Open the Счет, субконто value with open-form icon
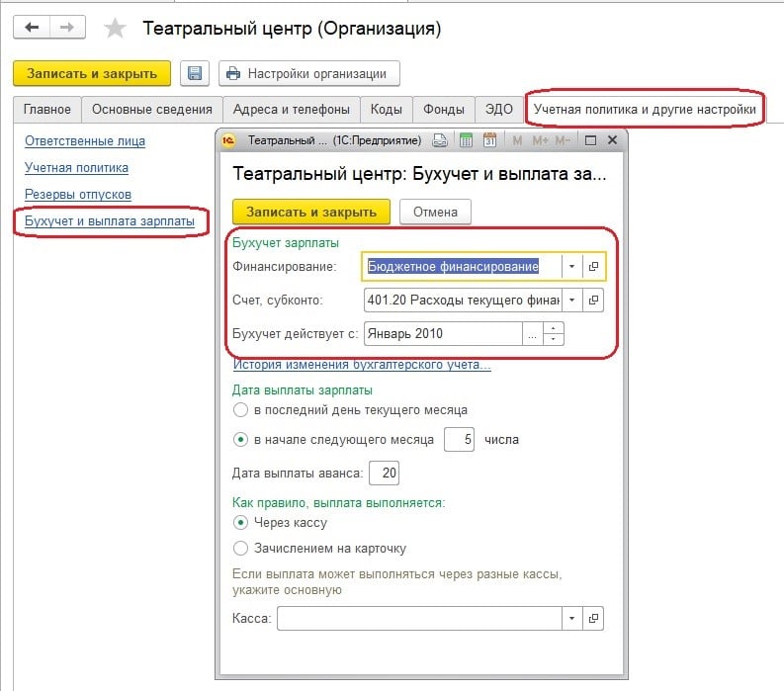The image size is (784, 691). click(593, 300)
